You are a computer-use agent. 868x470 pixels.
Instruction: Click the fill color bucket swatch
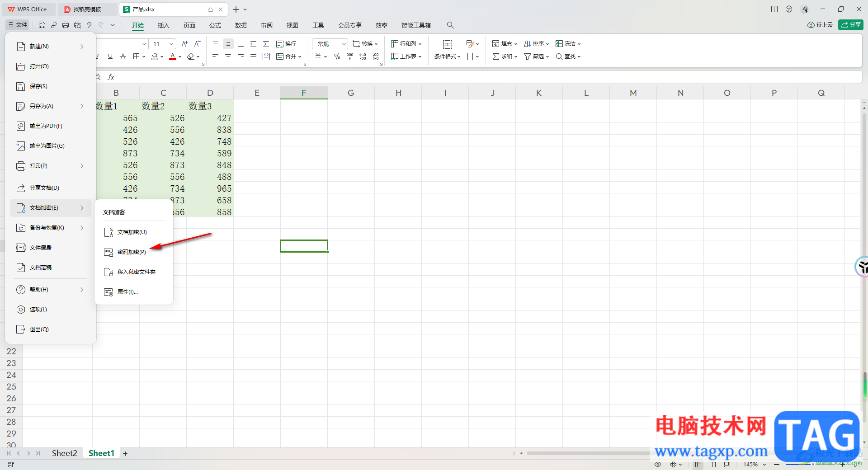tap(155, 56)
